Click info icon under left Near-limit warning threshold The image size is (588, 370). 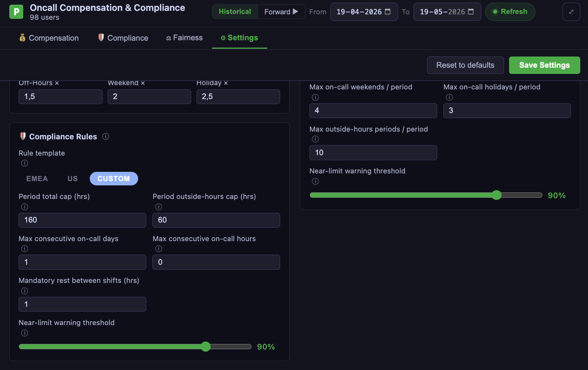25,333
